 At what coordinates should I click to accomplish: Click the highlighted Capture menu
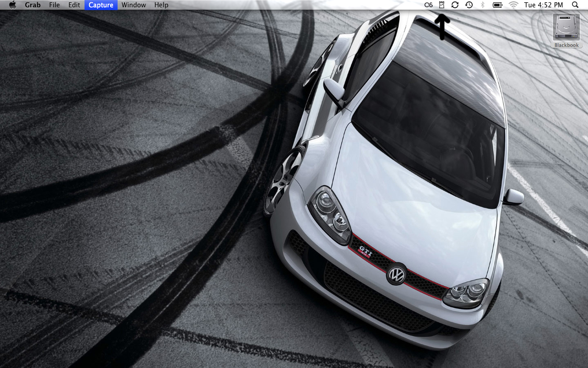click(101, 5)
